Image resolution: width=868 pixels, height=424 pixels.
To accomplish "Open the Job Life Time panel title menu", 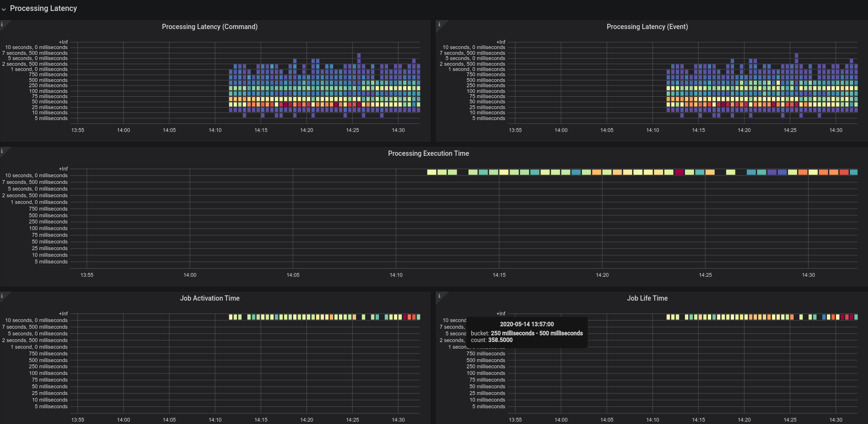I will (x=647, y=298).
